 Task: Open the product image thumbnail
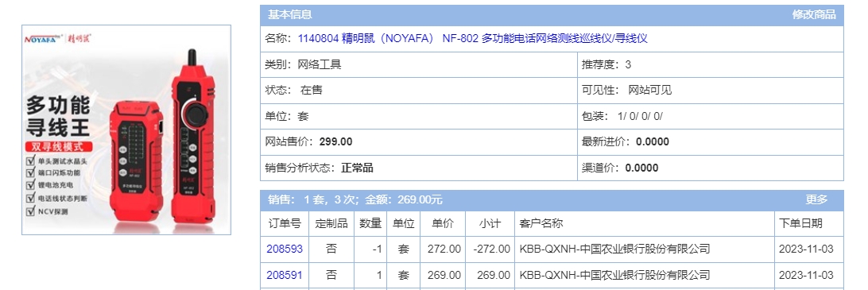point(126,130)
